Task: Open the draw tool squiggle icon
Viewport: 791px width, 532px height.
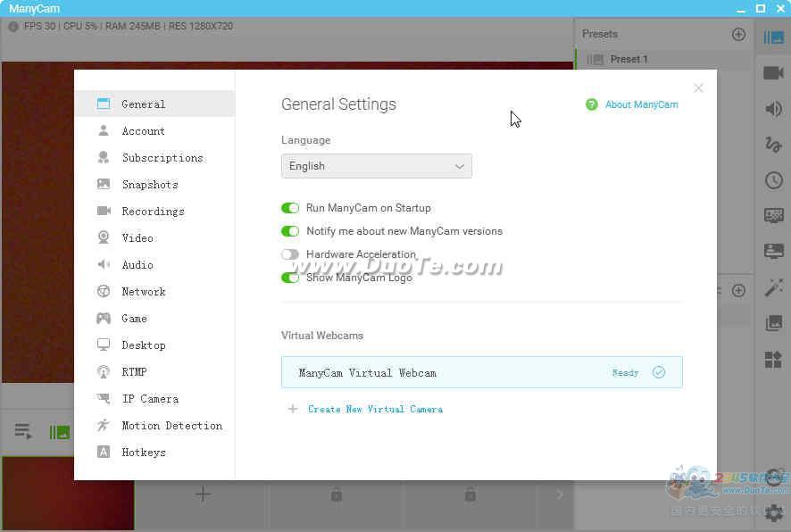Action: click(x=773, y=145)
